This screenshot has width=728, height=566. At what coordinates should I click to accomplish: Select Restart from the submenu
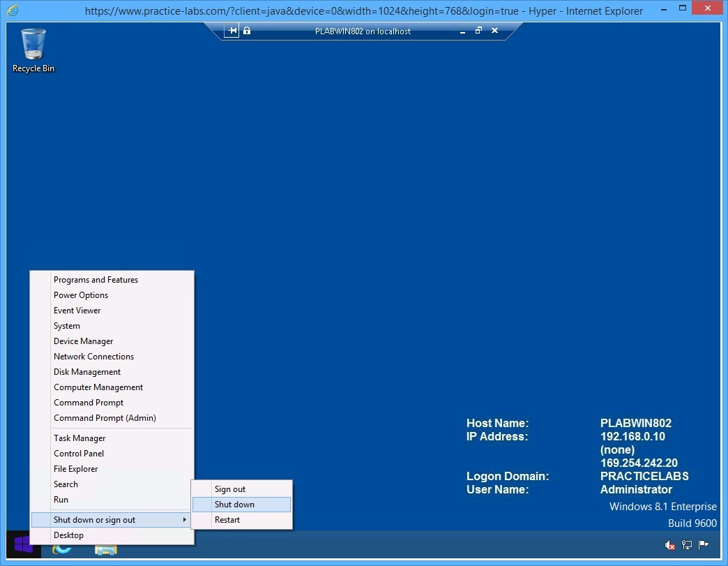pyautogui.click(x=227, y=519)
